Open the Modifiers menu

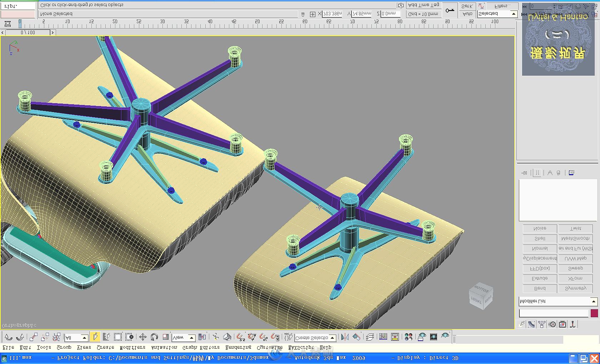point(132,347)
